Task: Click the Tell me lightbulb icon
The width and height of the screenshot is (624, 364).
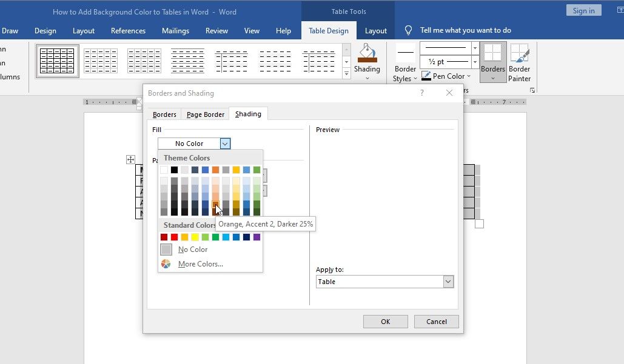Action: (409, 30)
